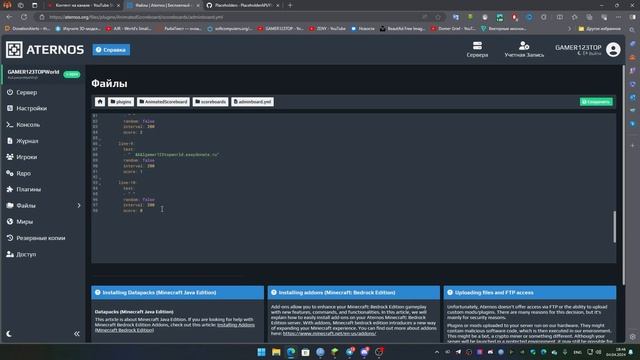The width and height of the screenshot is (640, 360).
Task: Toggle dark mode with the moon icon
Action: coord(9,334)
